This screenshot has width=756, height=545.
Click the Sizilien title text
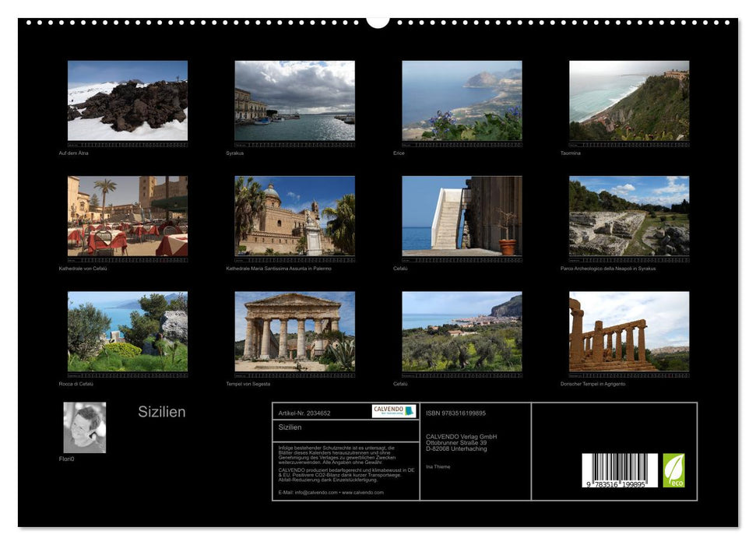(x=162, y=413)
